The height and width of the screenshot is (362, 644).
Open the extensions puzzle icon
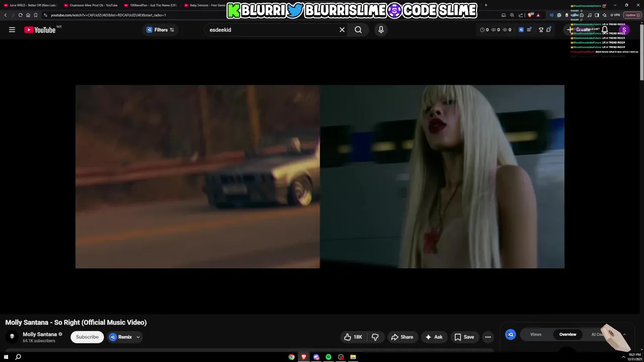point(582,15)
